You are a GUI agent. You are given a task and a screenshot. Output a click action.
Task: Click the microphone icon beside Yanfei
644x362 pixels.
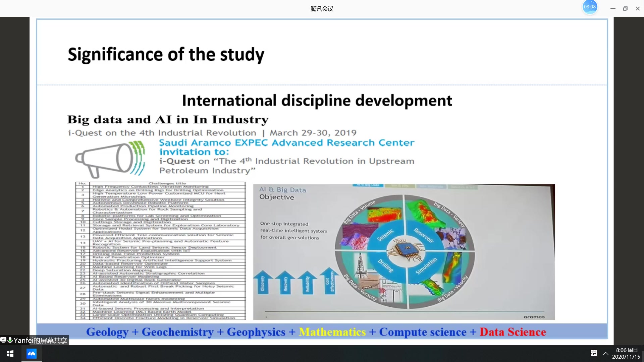10,340
